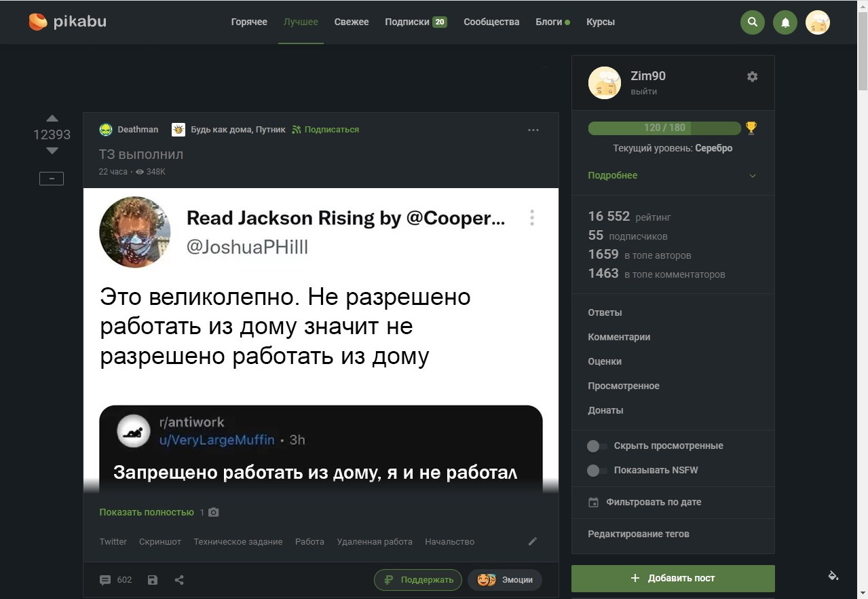Open profile settings gear icon

coord(752,77)
